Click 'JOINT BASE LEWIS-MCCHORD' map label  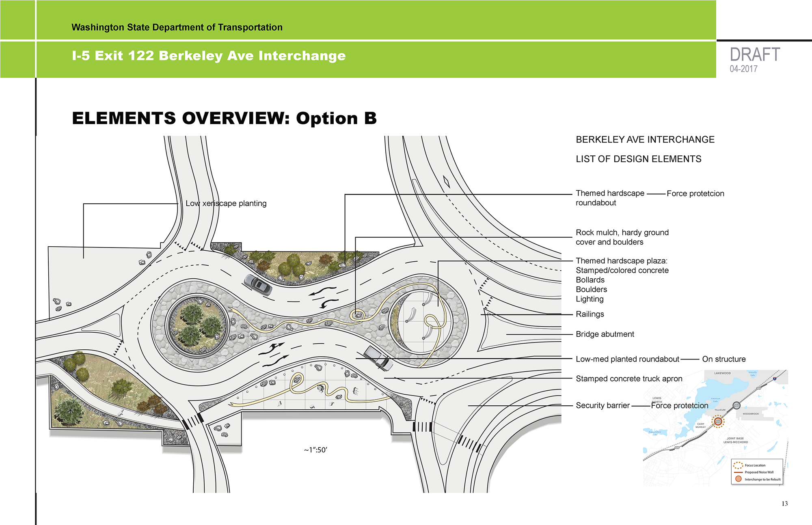coord(735,441)
